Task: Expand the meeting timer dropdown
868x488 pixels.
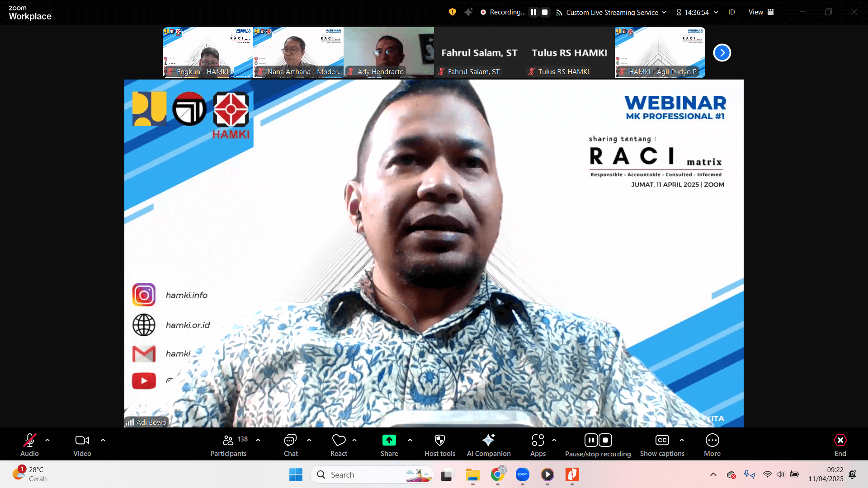Action: click(x=716, y=13)
